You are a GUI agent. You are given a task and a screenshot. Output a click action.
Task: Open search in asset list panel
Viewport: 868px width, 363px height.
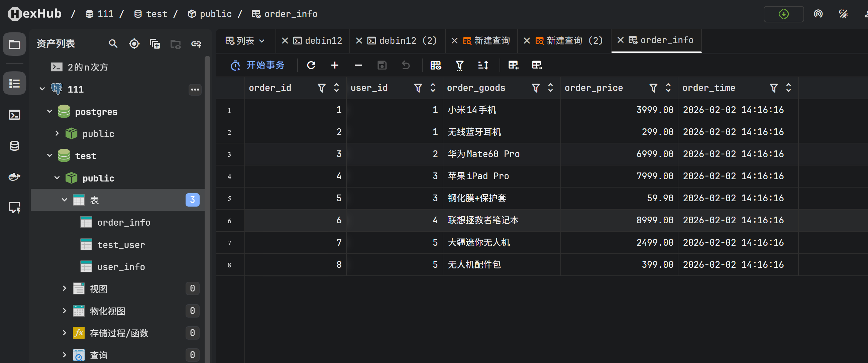pos(113,44)
